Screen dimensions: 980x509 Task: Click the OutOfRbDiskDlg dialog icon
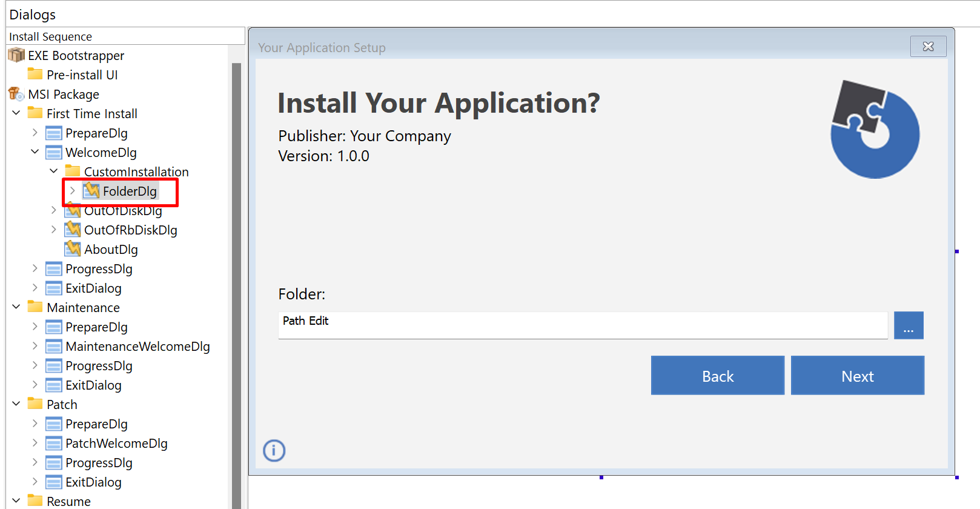point(73,230)
